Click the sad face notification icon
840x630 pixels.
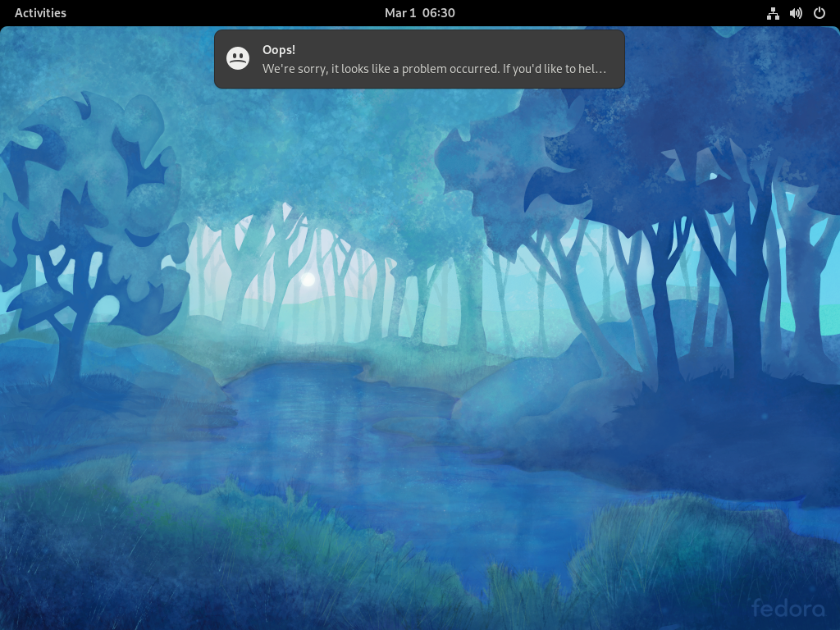pyautogui.click(x=238, y=58)
